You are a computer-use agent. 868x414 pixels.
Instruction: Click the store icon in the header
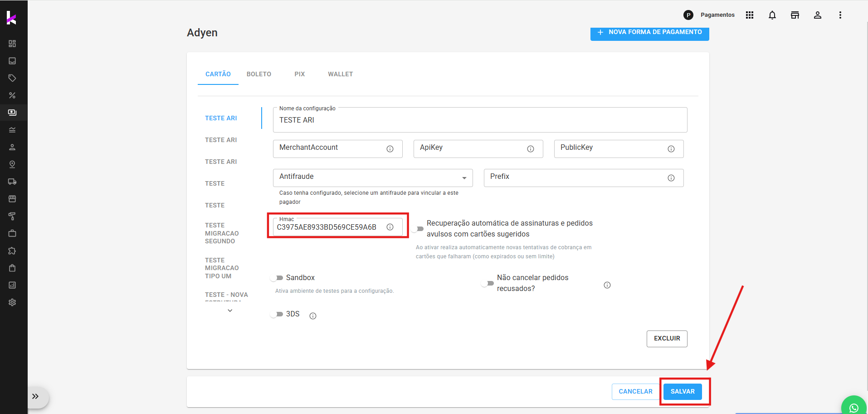(x=795, y=15)
